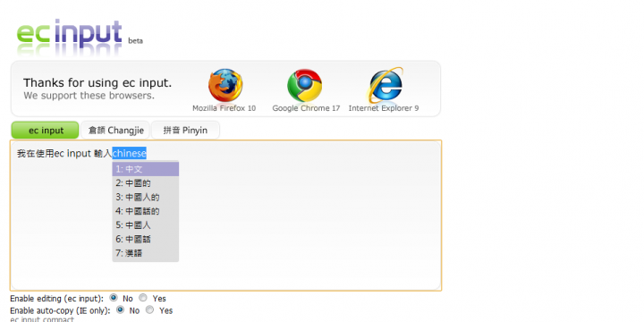Set Enable auto-copy to No

[x=121, y=309]
